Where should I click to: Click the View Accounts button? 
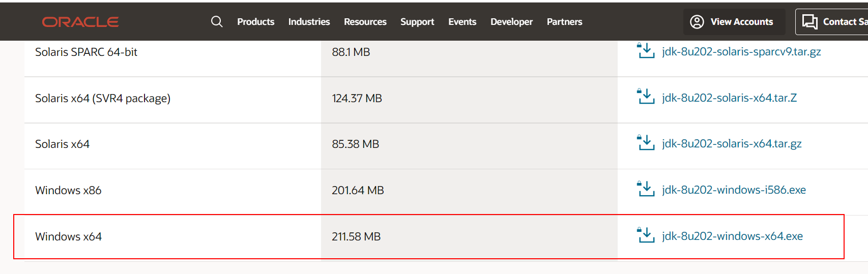[x=741, y=22]
